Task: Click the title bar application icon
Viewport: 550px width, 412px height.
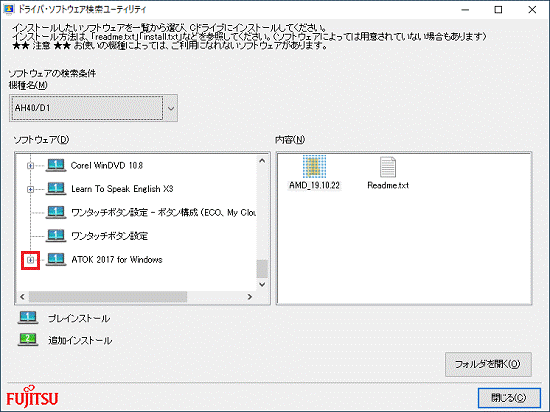Action: click(9, 9)
